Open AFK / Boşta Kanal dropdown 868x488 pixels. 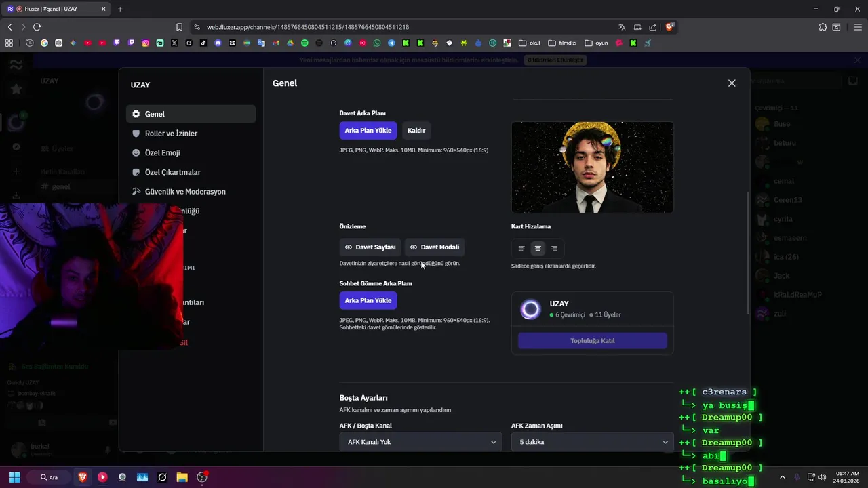[420, 442]
